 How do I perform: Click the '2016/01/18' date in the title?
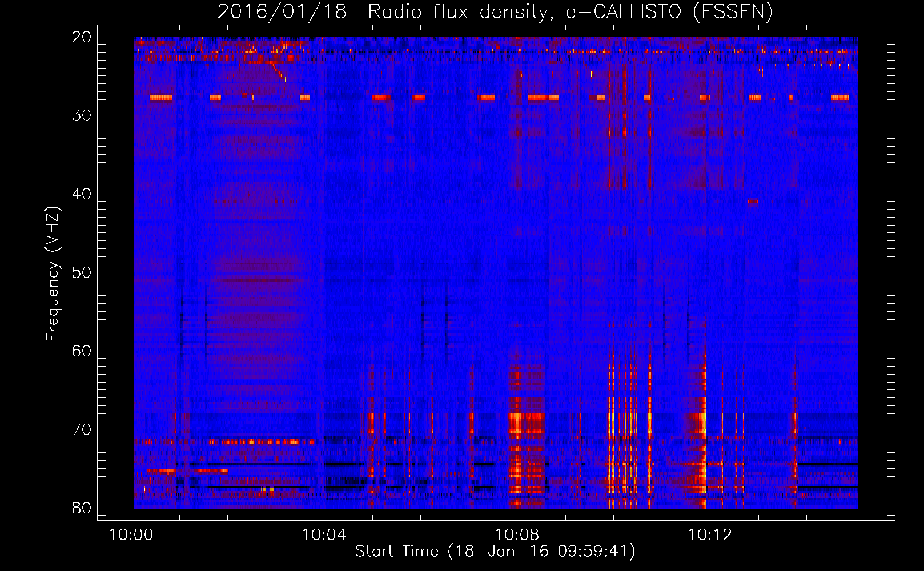click(x=282, y=11)
